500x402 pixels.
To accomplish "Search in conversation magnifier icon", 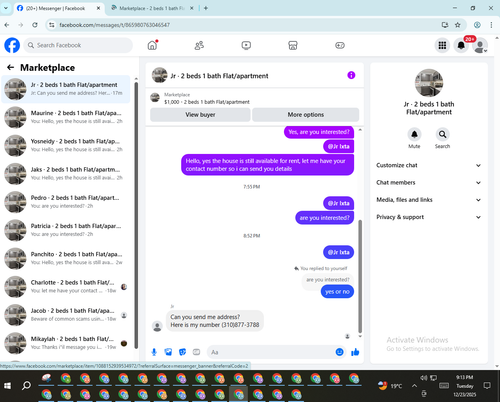I will click(x=442, y=134).
